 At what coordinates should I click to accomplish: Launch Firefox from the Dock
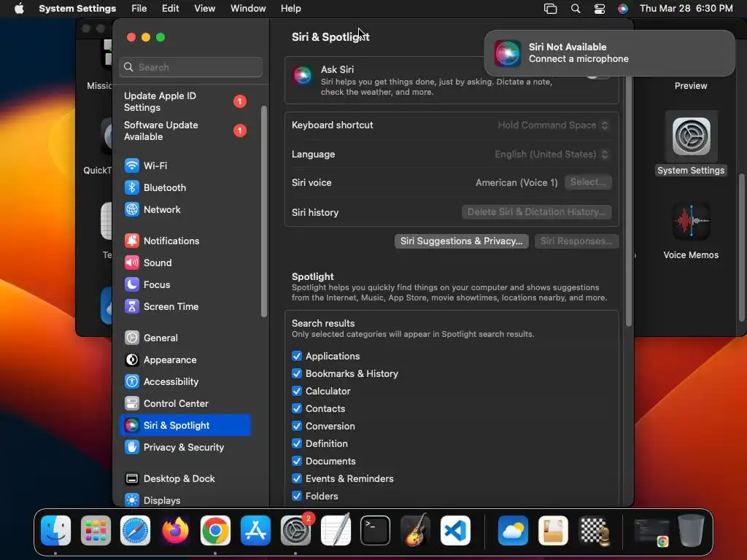(175, 531)
